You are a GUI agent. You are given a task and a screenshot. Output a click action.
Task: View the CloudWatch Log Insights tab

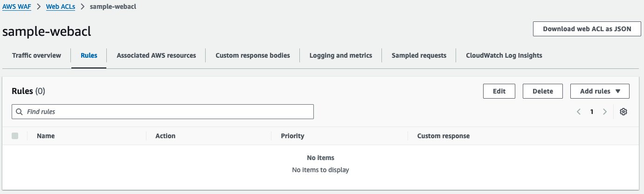[504, 55]
